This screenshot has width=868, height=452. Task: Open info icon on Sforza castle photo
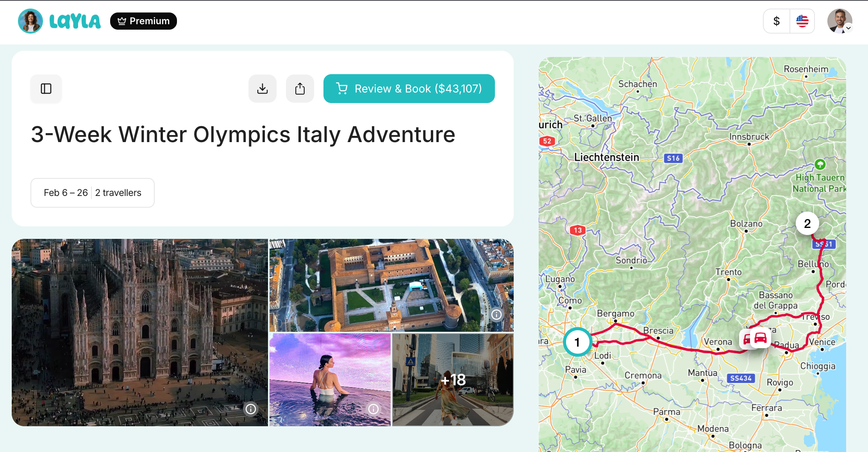[x=497, y=315]
